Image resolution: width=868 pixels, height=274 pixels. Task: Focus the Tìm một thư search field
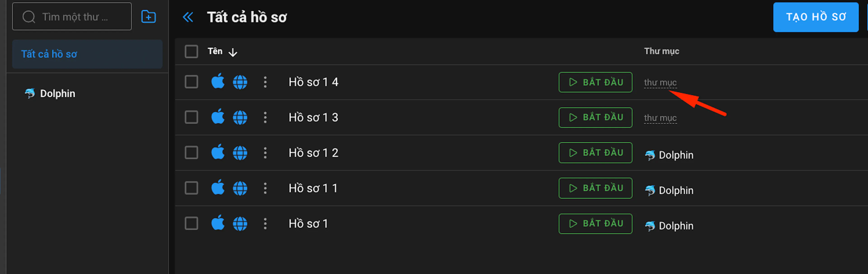(x=72, y=17)
